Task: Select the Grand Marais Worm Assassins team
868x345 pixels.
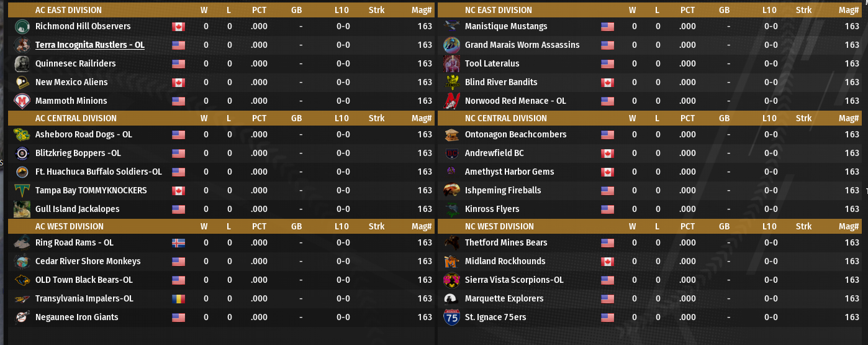Action: pyautogui.click(x=522, y=45)
